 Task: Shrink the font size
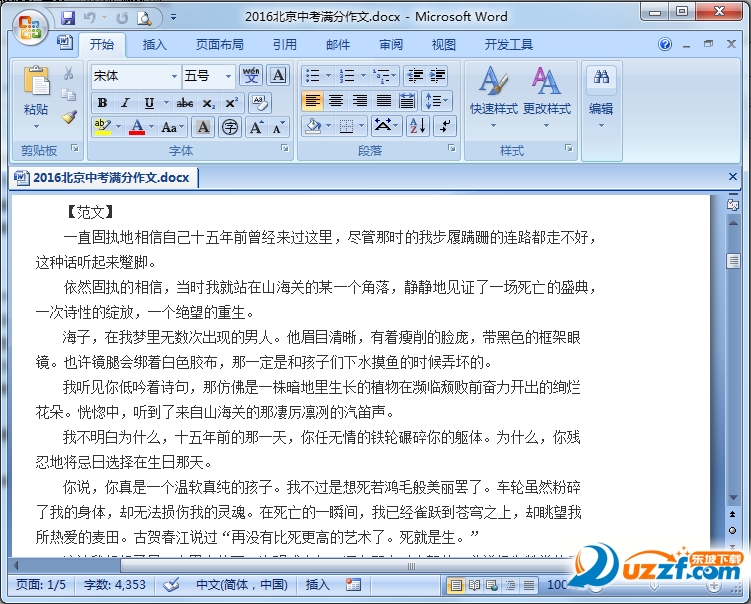(x=278, y=127)
